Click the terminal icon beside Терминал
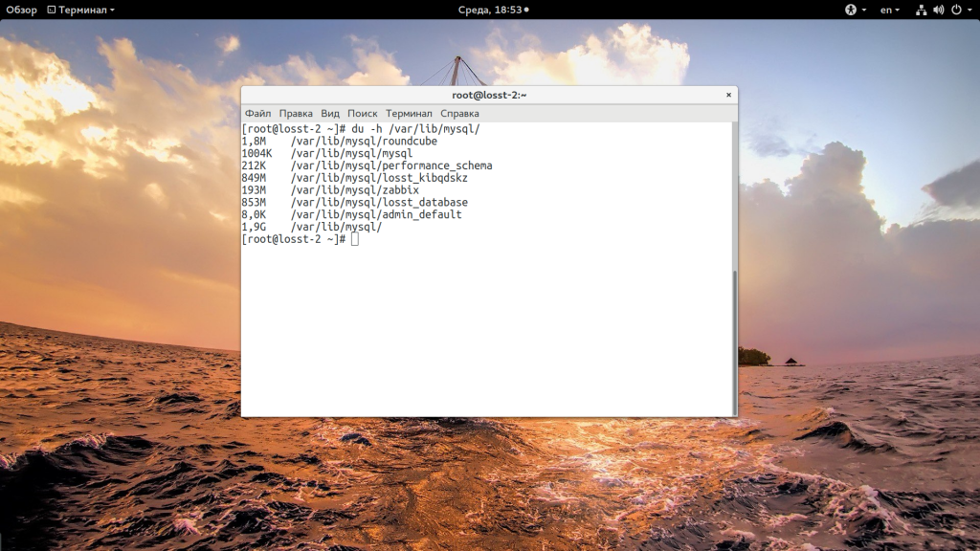This screenshot has width=980, height=551. 50,10
